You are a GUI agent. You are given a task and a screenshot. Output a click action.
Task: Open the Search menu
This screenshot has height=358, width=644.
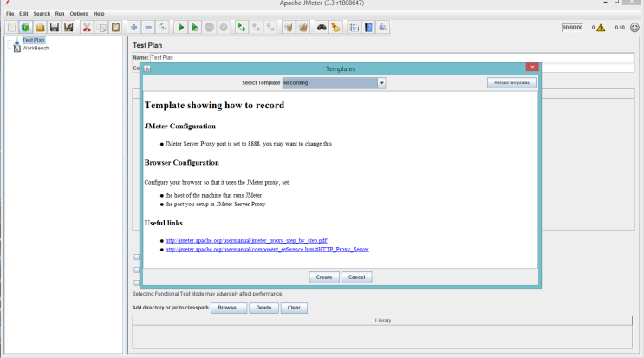click(x=42, y=14)
